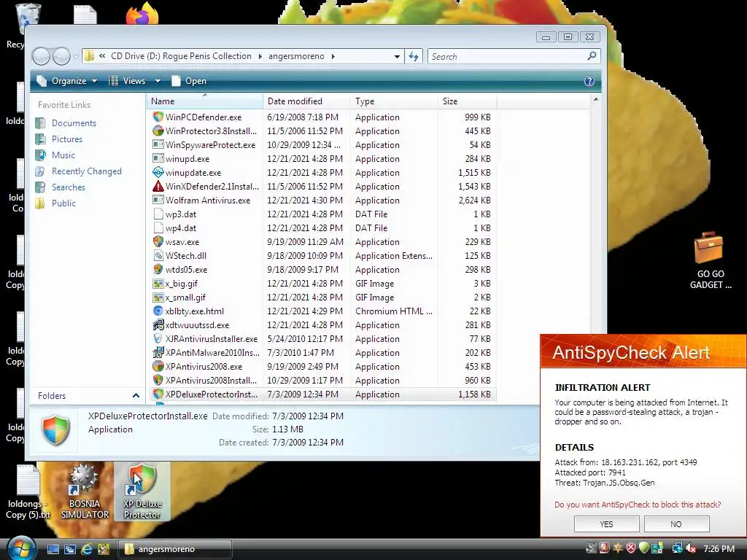The image size is (747, 560).
Task: Select the XPAntivirus2008Install file
Action: [x=211, y=380]
